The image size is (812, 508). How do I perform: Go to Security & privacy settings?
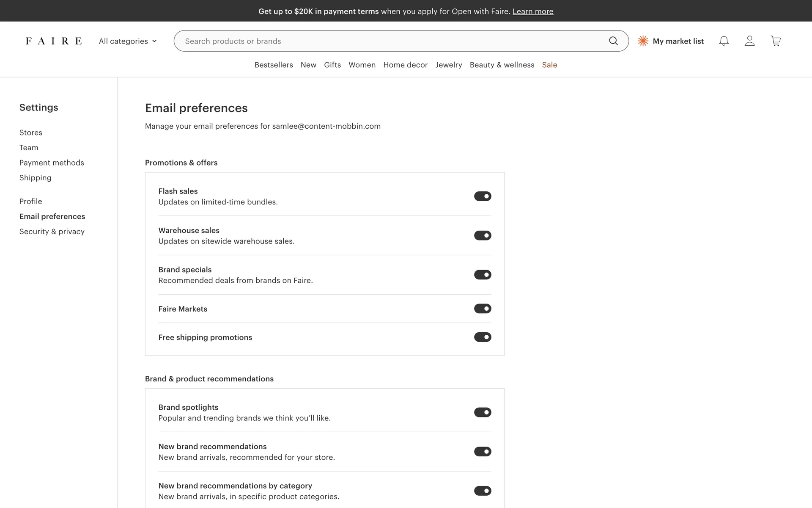(52, 232)
